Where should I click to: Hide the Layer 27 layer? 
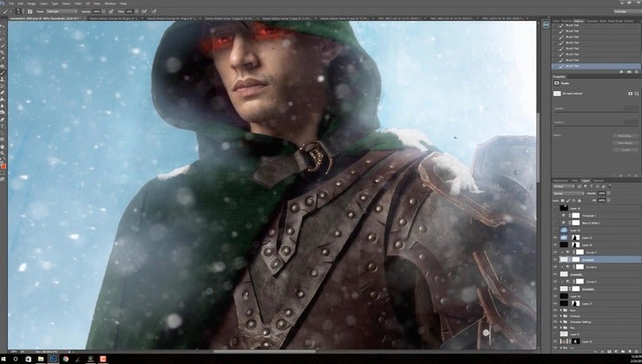[x=555, y=303]
